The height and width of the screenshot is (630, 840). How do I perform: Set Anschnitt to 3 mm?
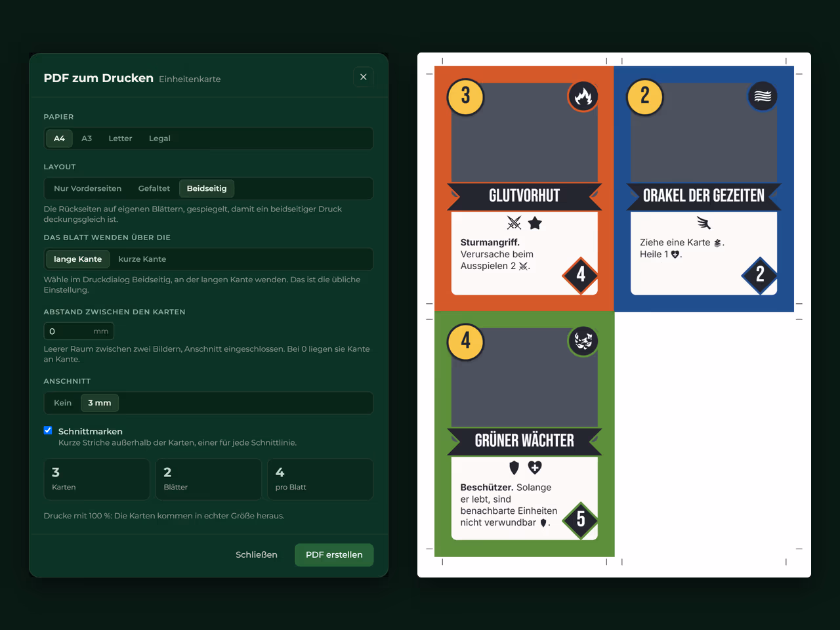[x=100, y=403]
